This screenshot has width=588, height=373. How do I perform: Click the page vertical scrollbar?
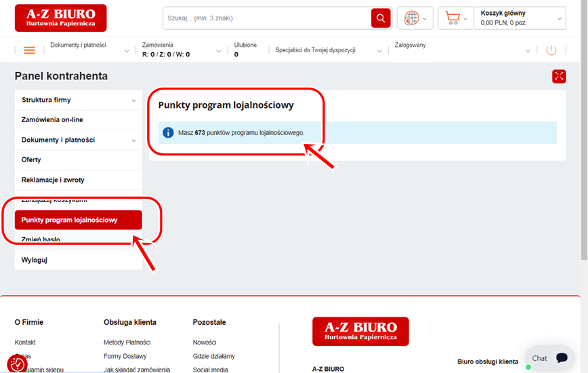[x=584, y=130]
